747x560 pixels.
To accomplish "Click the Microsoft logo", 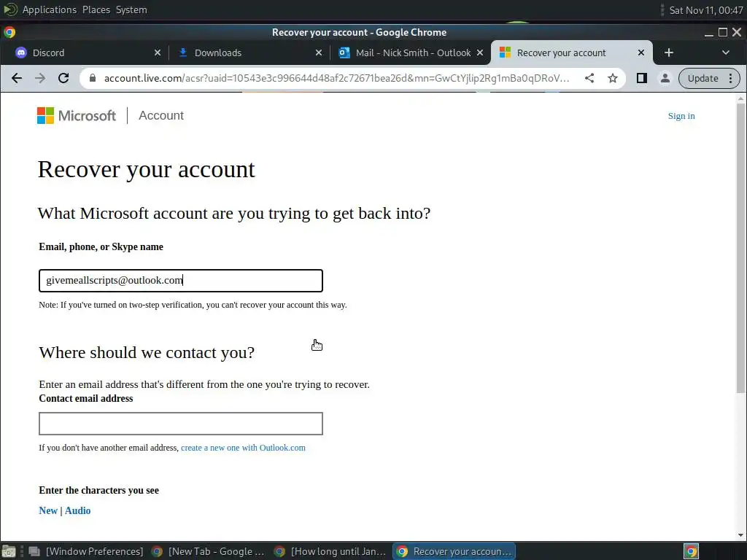I will click(76, 115).
